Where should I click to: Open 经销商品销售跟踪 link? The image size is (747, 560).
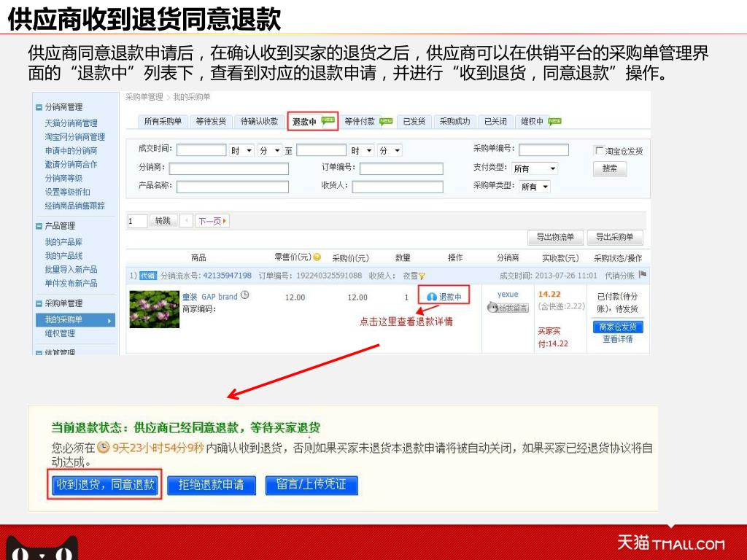[75, 206]
